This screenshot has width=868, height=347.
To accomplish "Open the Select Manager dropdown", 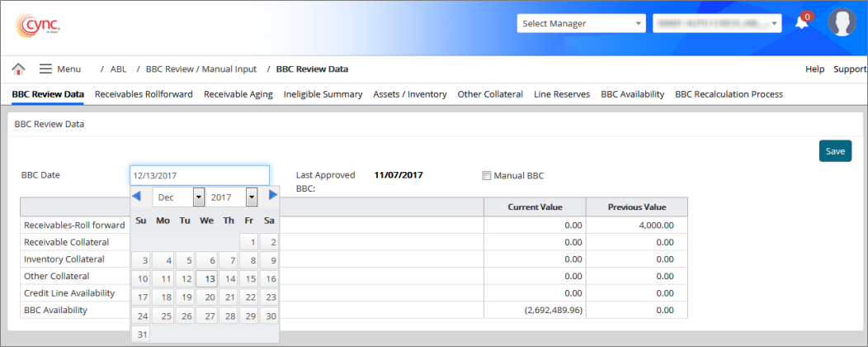I will (582, 24).
